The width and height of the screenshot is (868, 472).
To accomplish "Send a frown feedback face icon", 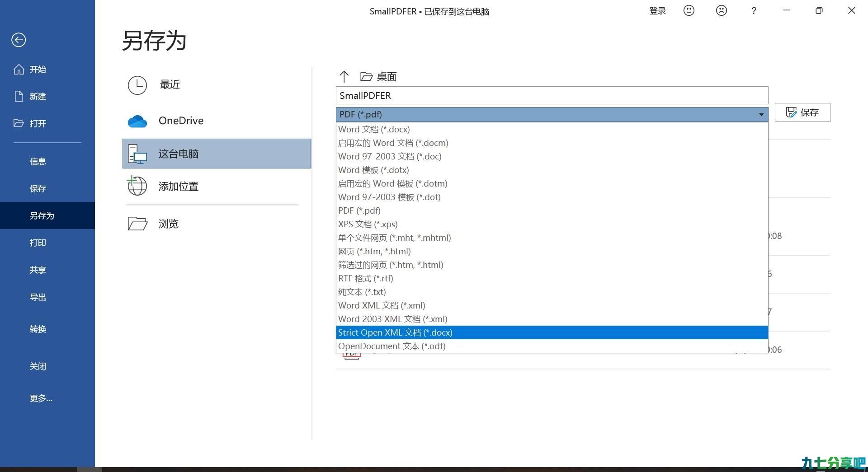I will point(722,10).
